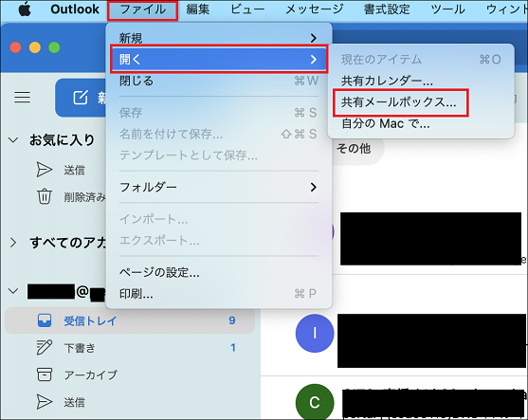This screenshot has height=420, width=528.
Task: Click the drafts pencil icon
Action: coord(45,348)
